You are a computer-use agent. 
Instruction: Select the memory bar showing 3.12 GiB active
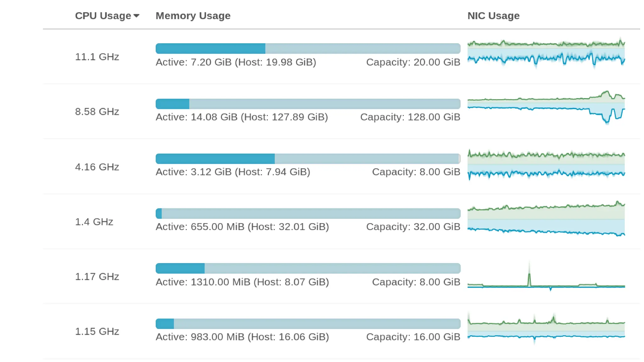coord(308,159)
